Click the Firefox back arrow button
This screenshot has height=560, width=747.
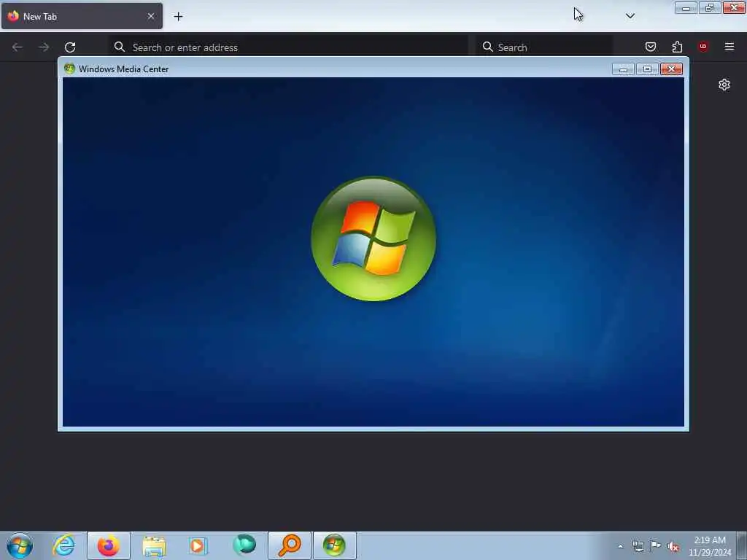tap(18, 47)
